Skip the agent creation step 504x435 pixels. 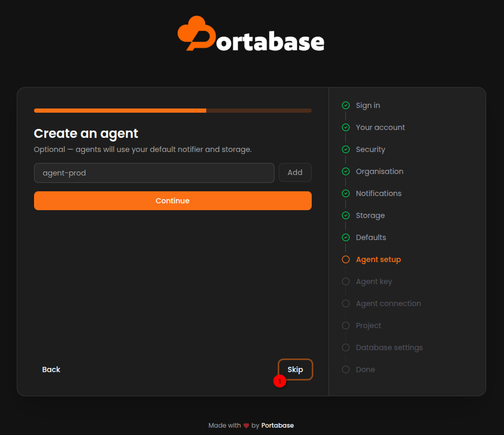(x=295, y=369)
